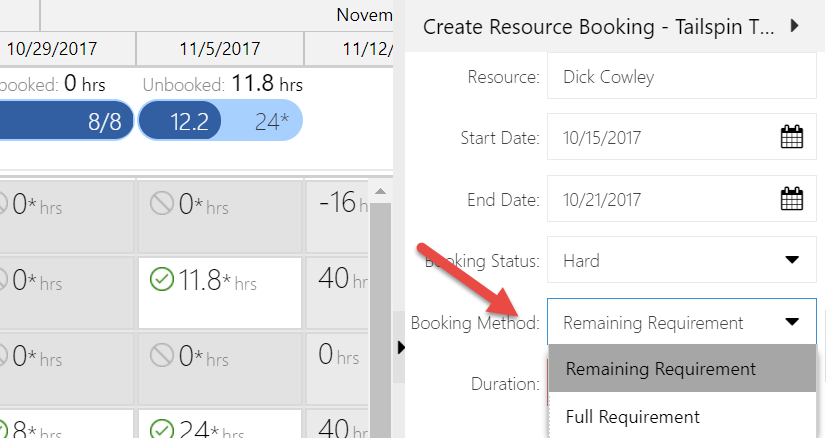Choose Full Requirement from the dropdown list

(x=632, y=417)
